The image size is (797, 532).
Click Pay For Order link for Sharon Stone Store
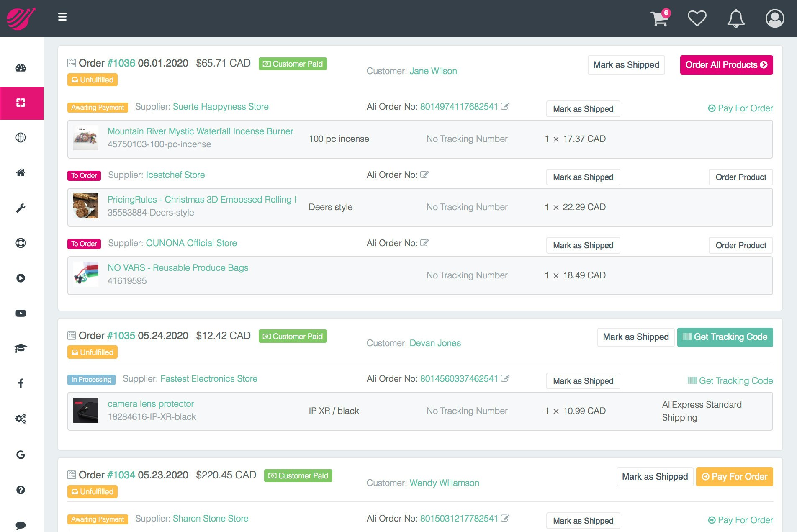740,520
